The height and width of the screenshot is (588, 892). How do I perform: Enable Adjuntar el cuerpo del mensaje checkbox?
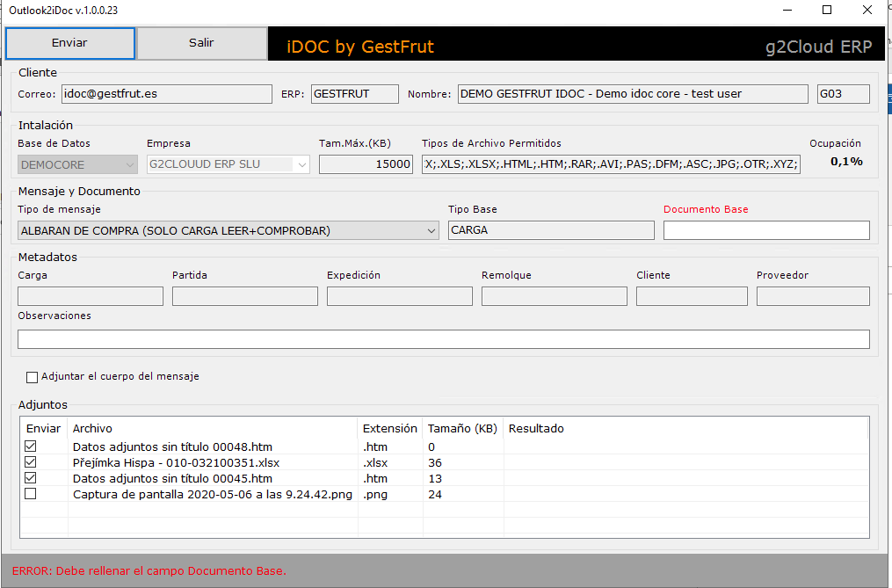(33, 377)
